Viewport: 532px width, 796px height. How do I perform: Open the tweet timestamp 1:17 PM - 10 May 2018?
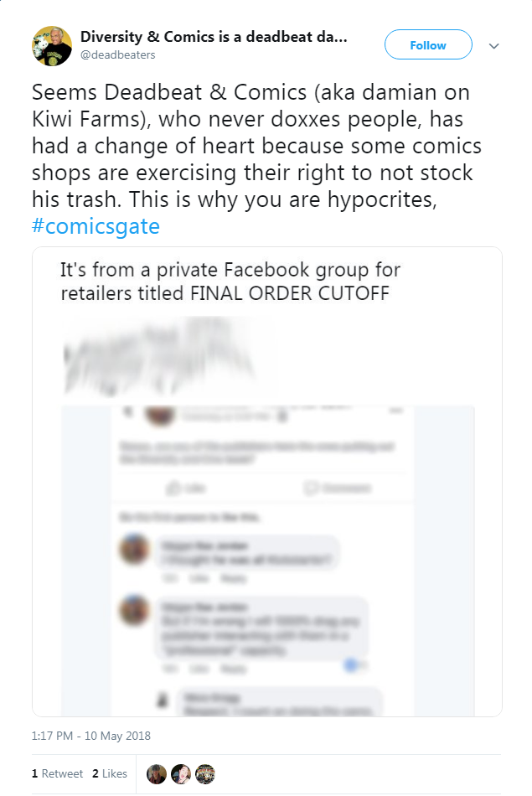click(90, 736)
